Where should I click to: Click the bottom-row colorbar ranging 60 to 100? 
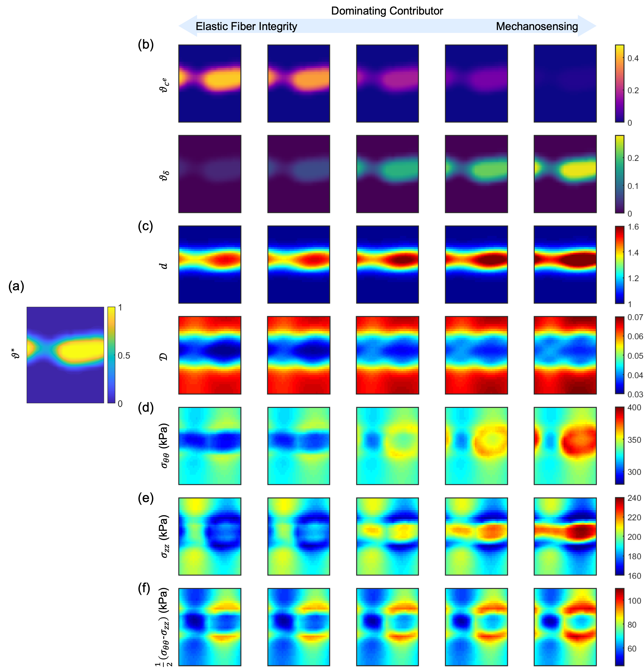pyautogui.click(x=619, y=627)
